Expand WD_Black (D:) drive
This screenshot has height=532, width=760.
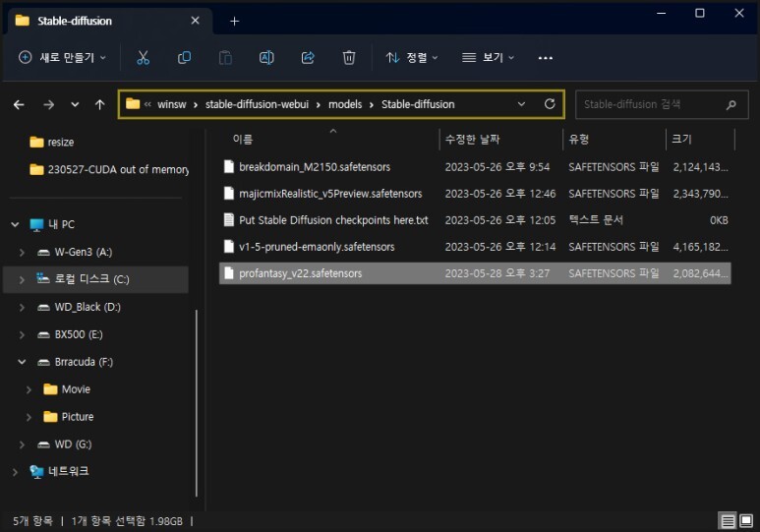pos(22,307)
